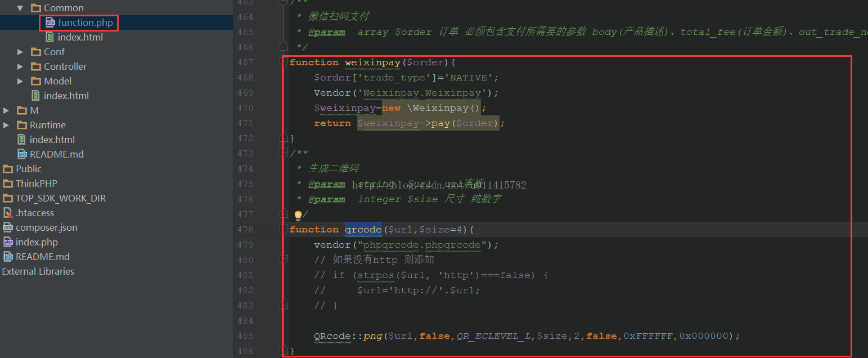Expand the Controller folder
This screenshot has width=868, height=358.
pyautogui.click(x=20, y=66)
